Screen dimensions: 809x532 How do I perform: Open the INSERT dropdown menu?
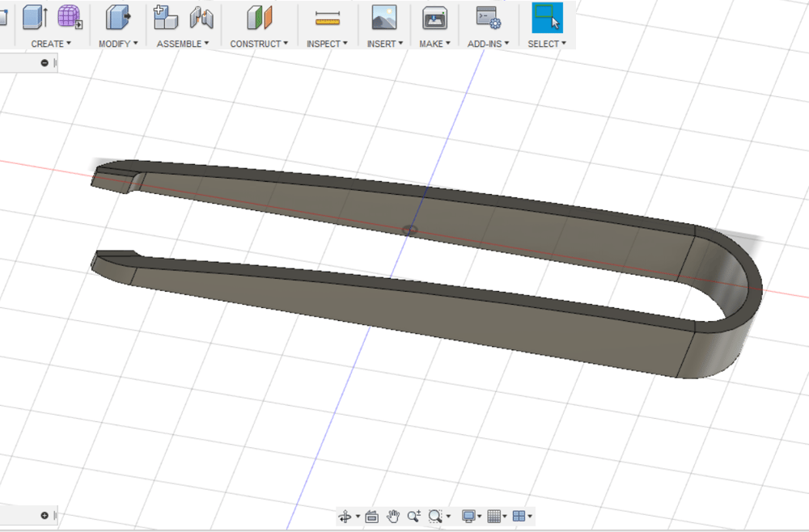[x=385, y=44]
